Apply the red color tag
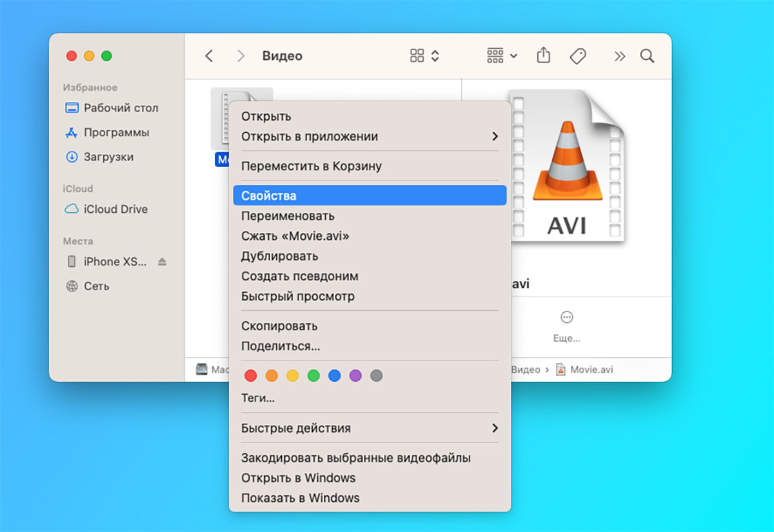 click(251, 375)
